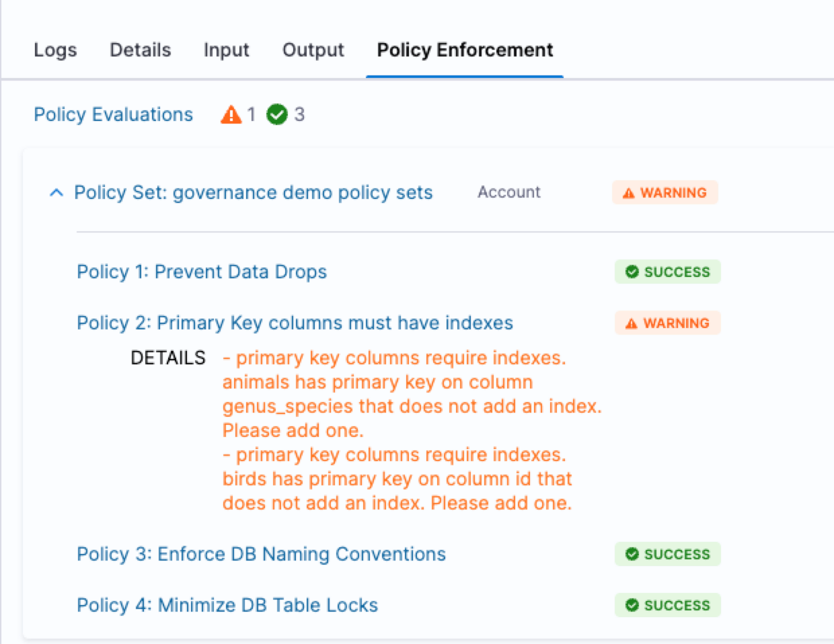Open Policy 2: Primary Key columns link

tap(295, 323)
